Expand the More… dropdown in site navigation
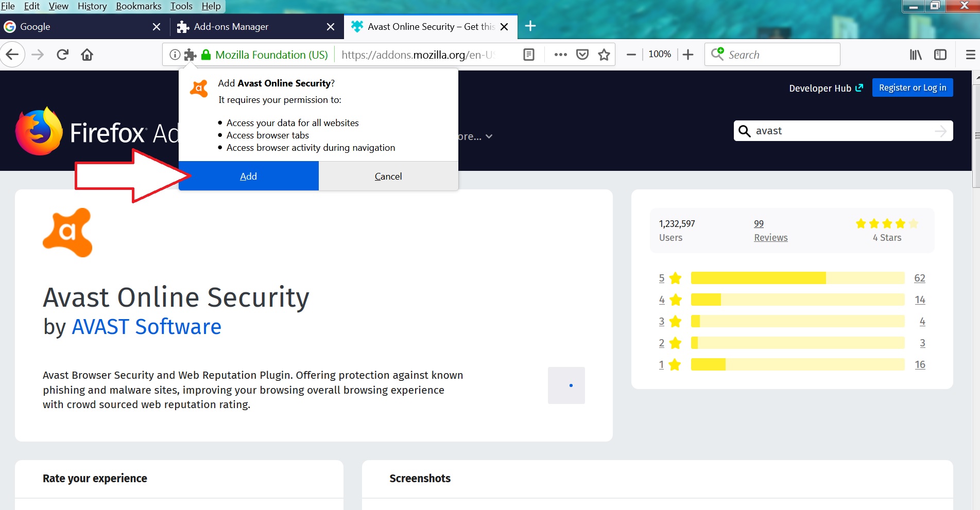Image resolution: width=980 pixels, height=510 pixels. pos(475,136)
